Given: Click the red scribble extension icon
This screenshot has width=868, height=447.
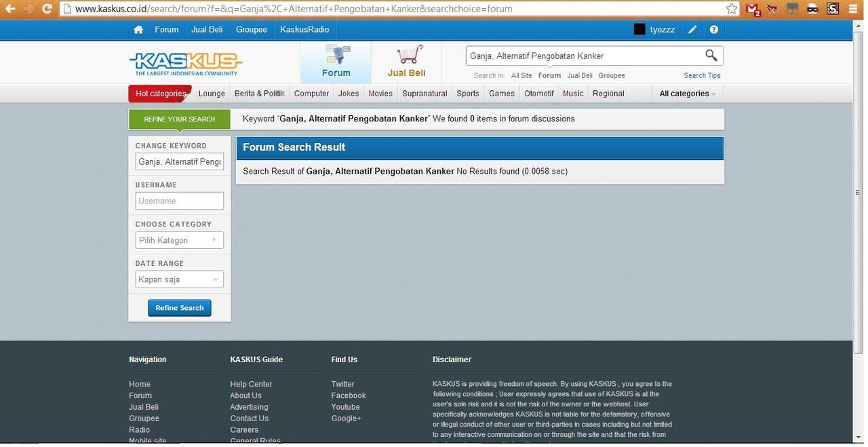Looking at the screenshot, I should click(x=772, y=9).
